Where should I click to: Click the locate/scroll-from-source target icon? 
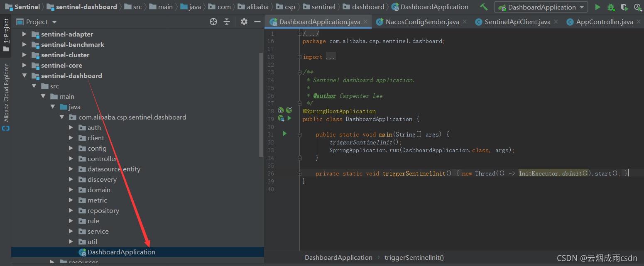click(x=213, y=22)
